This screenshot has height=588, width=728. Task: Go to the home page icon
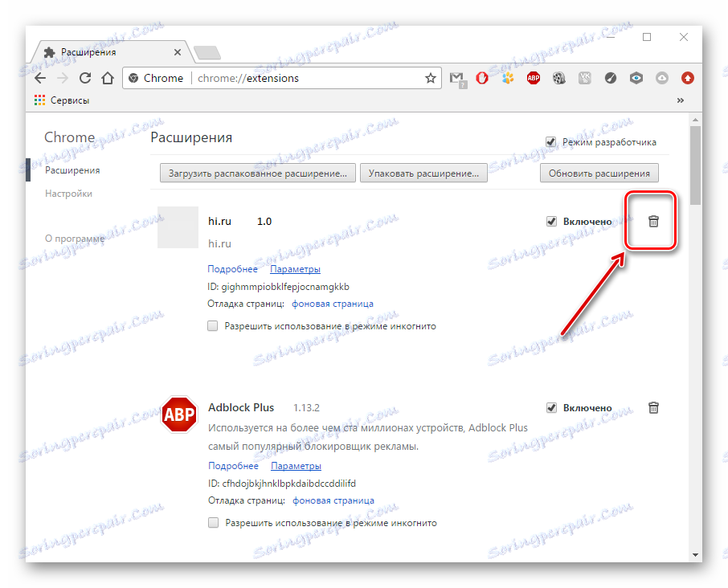[x=108, y=78]
